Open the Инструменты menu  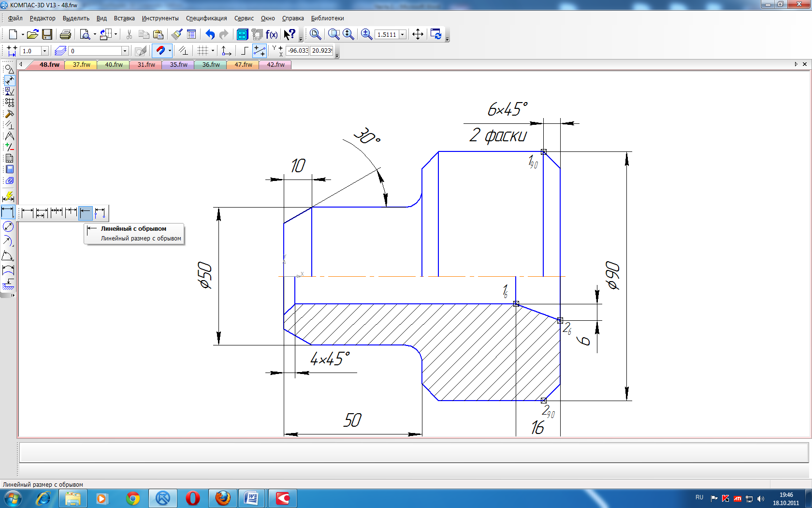160,18
